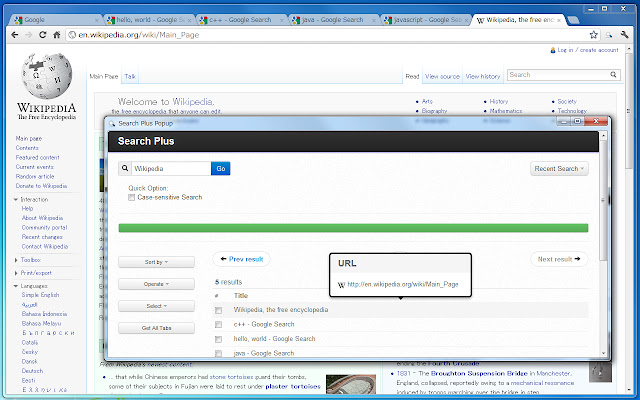Screen dimensions: 640x400
Task: Open Simple English language link
Action: (x=40, y=295)
